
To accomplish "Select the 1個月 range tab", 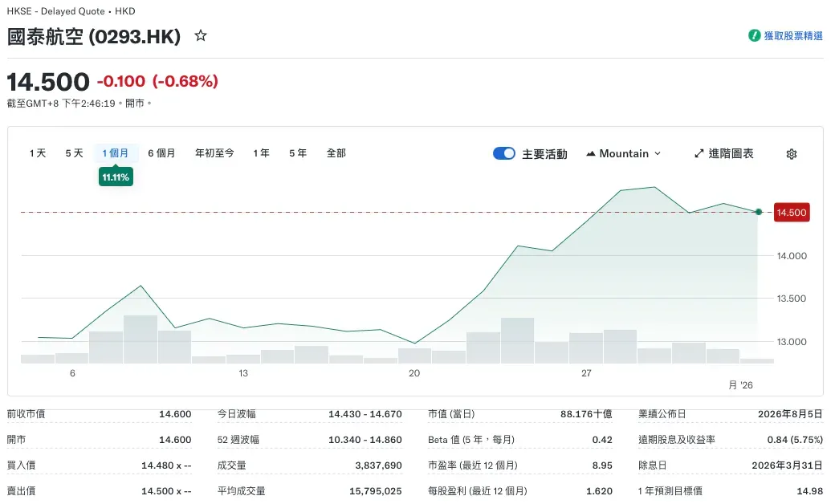I will [116, 153].
